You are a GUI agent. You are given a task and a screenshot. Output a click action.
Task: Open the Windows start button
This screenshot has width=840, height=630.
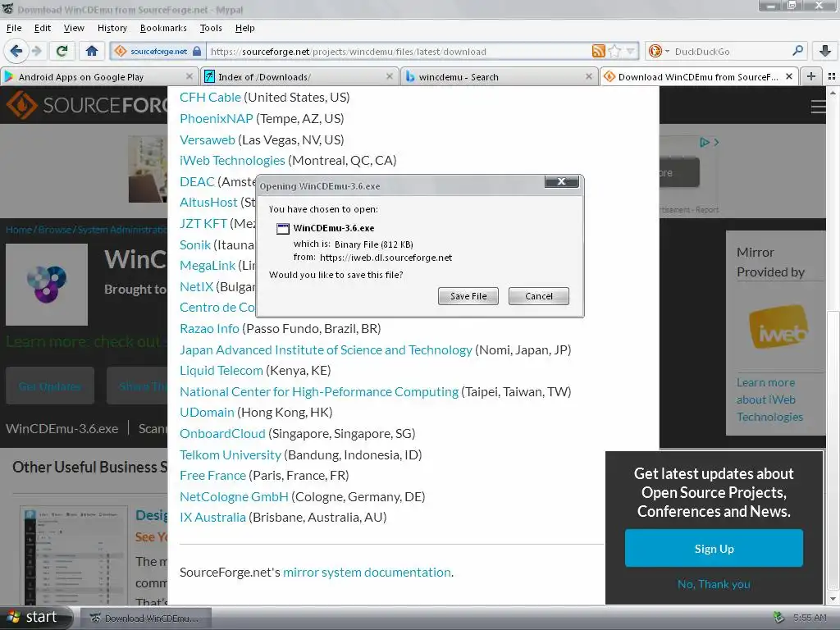[x=35, y=618]
